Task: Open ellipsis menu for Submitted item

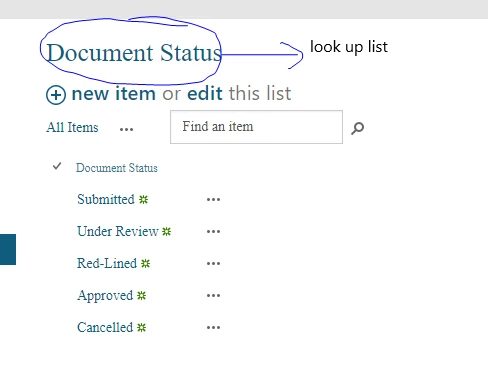Action: click(x=213, y=200)
